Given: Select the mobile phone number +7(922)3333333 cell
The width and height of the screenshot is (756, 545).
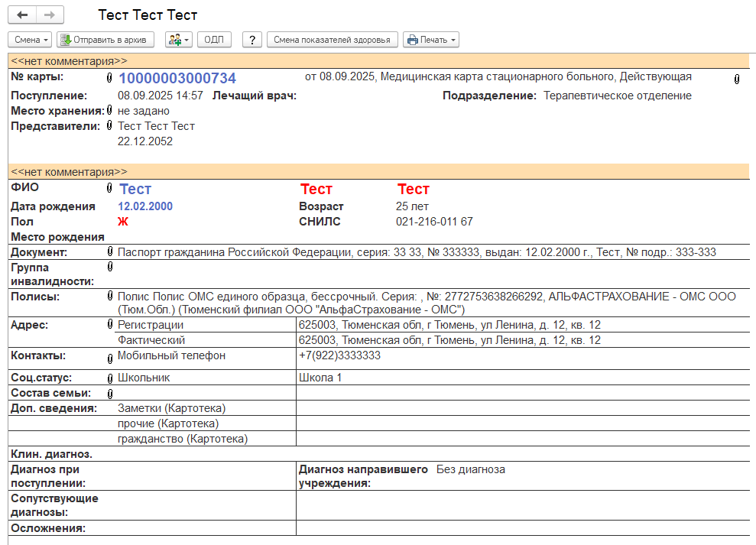Looking at the screenshot, I should pyautogui.click(x=339, y=355).
